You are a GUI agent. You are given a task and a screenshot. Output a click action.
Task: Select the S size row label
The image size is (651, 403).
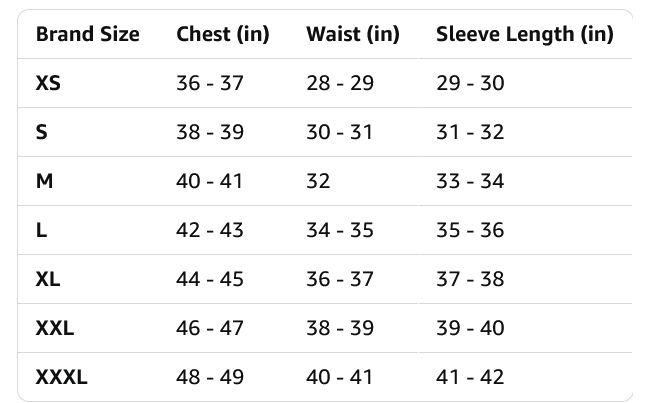point(42,132)
